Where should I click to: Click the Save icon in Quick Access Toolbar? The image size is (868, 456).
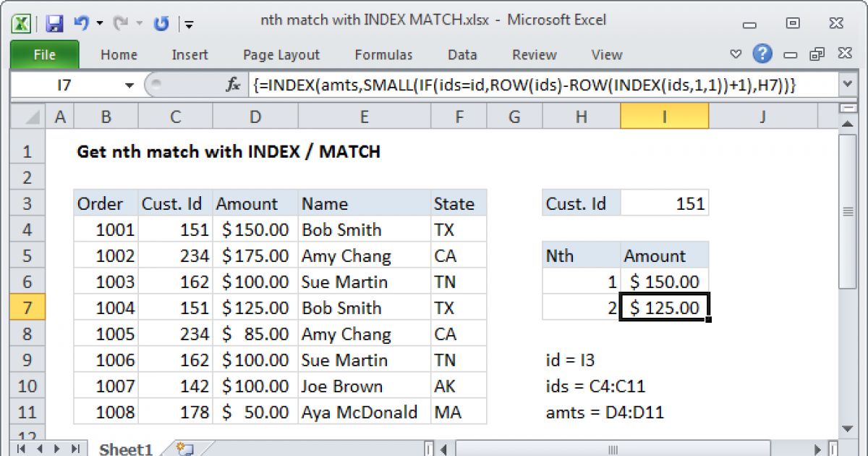(54, 22)
